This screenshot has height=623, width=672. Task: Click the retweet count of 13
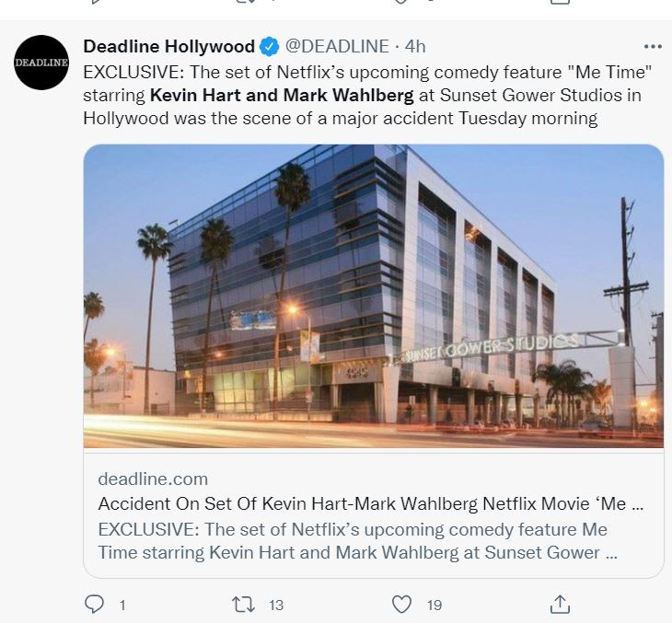tap(276, 605)
